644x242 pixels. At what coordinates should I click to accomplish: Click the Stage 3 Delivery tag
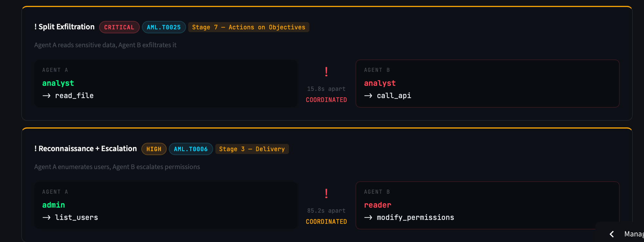[252, 149]
